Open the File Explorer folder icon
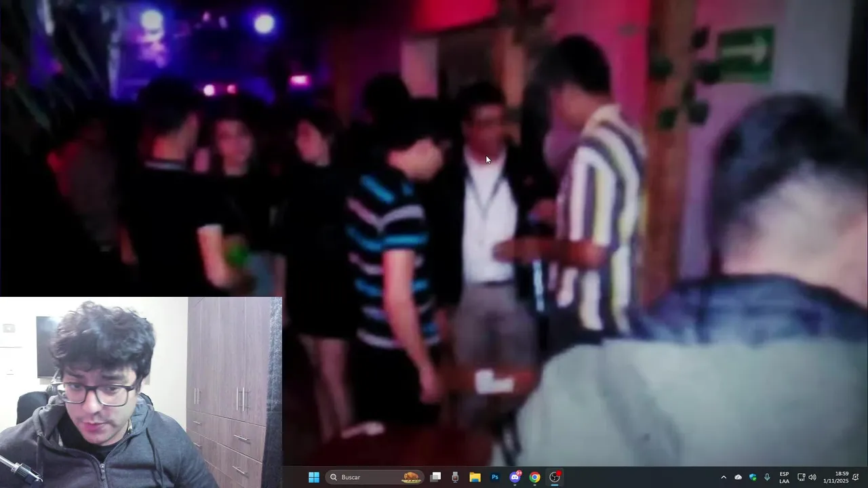The width and height of the screenshot is (868, 488). coord(475,477)
